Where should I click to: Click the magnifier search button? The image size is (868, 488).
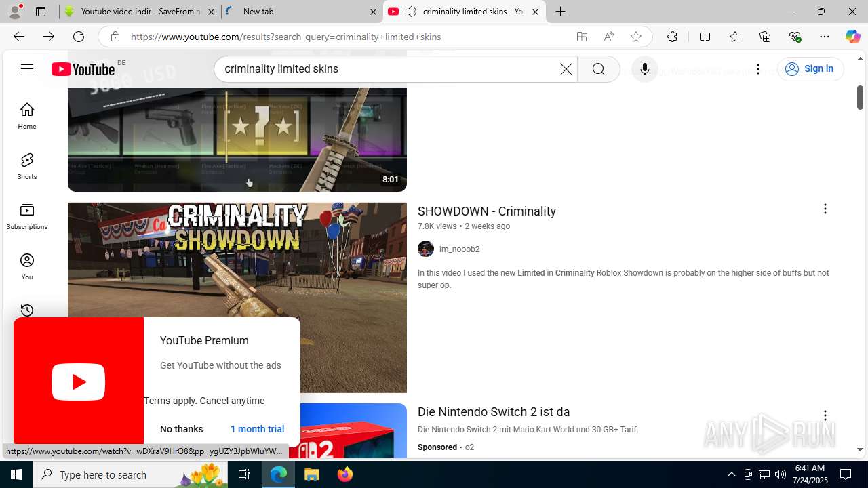(x=598, y=69)
